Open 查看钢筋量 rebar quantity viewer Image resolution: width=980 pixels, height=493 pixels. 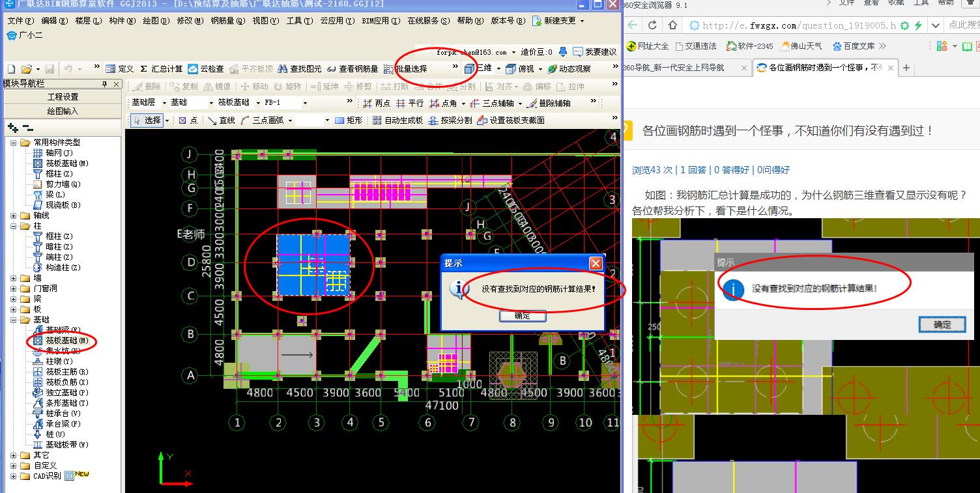tap(353, 68)
